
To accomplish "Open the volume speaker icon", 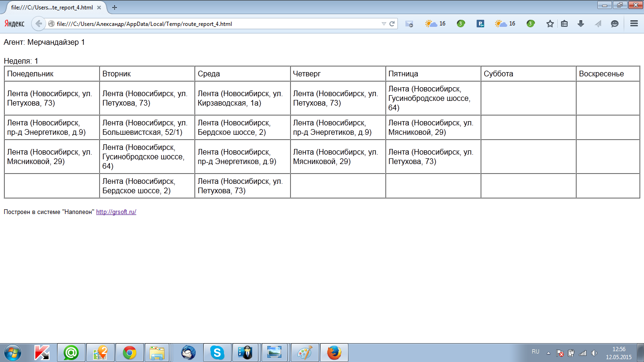I will point(594,353).
